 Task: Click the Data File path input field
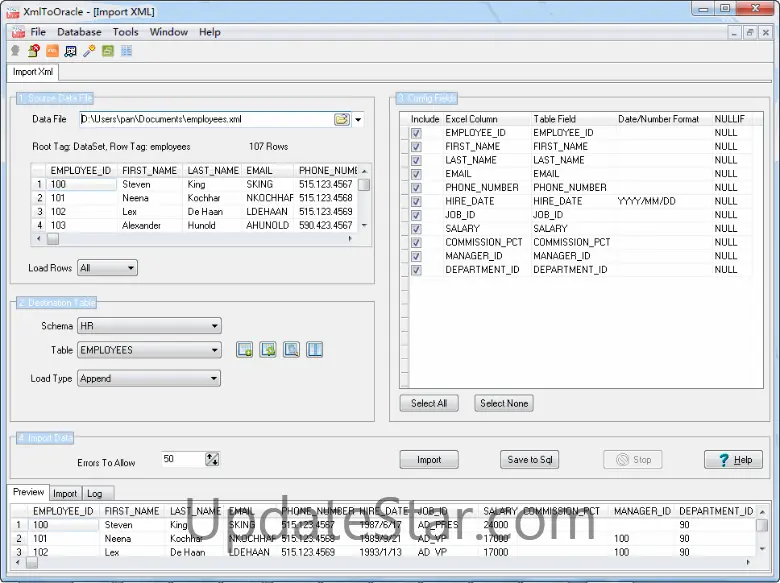point(207,119)
